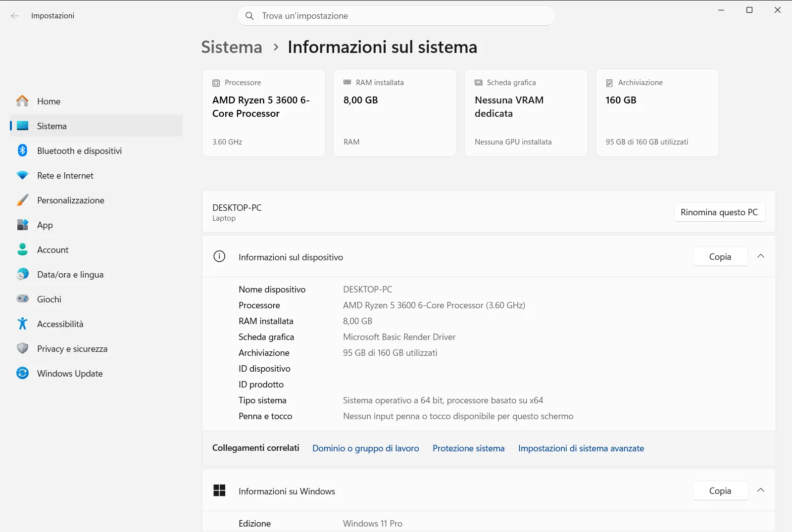Click the Windows Update refresh icon
This screenshot has height=532, width=792.
pyautogui.click(x=22, y=373)
